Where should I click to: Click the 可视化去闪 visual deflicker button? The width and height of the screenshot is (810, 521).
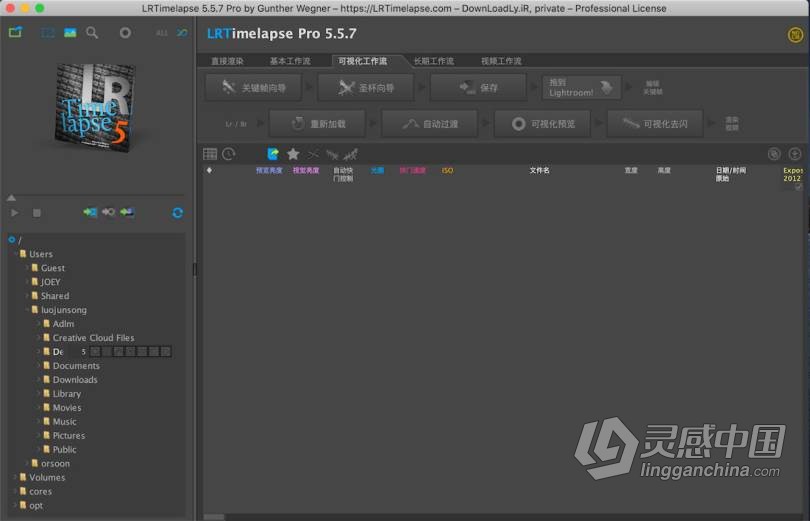coord(655,123)
